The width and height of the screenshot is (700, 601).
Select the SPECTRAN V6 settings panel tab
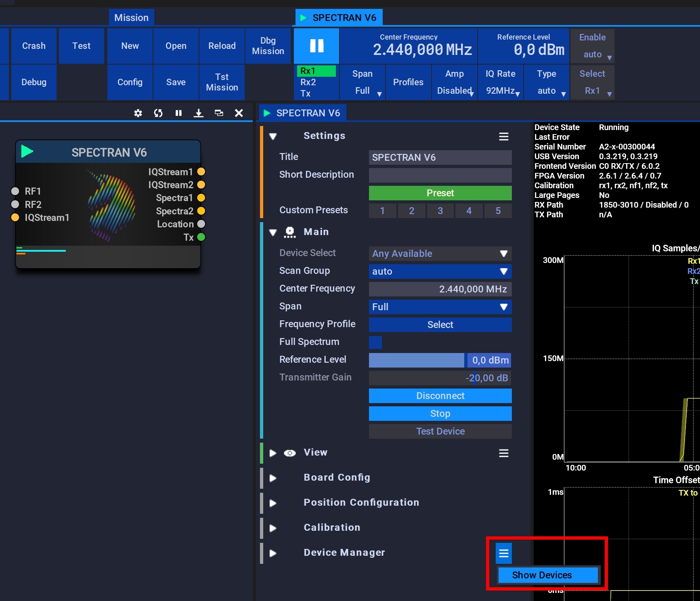click(303, 113)
